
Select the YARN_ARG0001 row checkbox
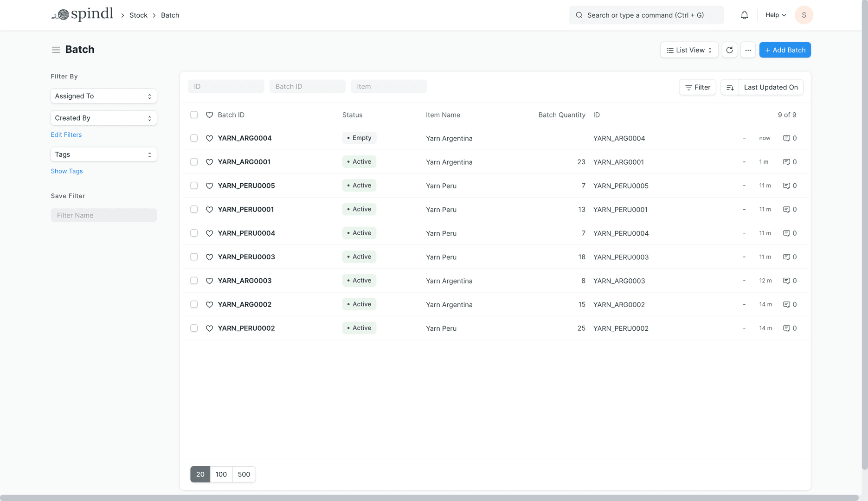click(x=194, y=162)
